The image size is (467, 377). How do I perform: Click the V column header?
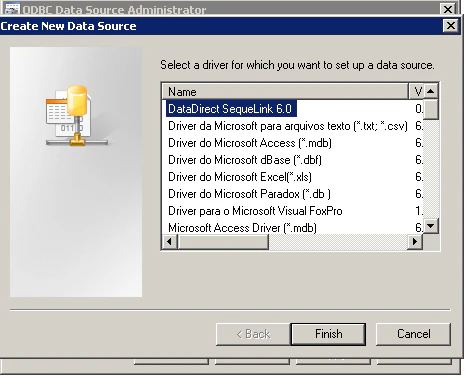(x=416, y=91)
